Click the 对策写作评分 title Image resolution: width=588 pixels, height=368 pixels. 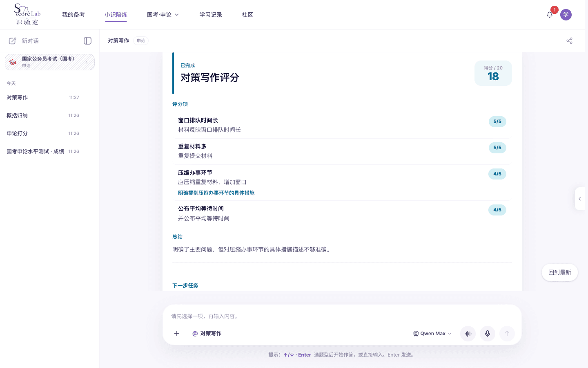pyautogui.click(x=210, y=78)
